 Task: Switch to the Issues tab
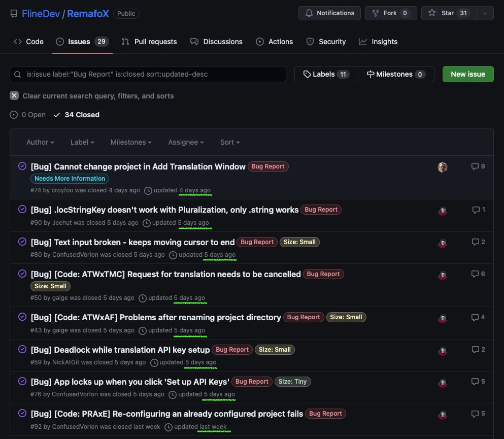(x=82, y=42)
